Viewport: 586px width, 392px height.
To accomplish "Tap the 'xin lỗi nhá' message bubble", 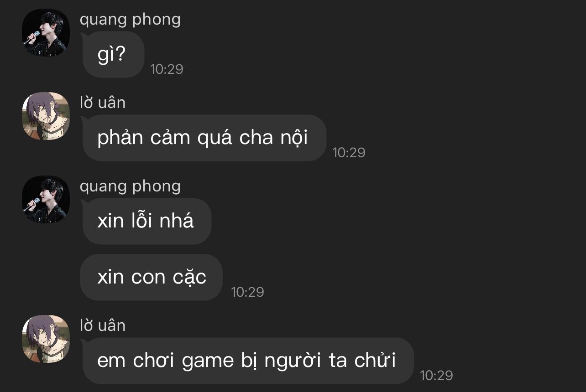I will coord(146,221).
